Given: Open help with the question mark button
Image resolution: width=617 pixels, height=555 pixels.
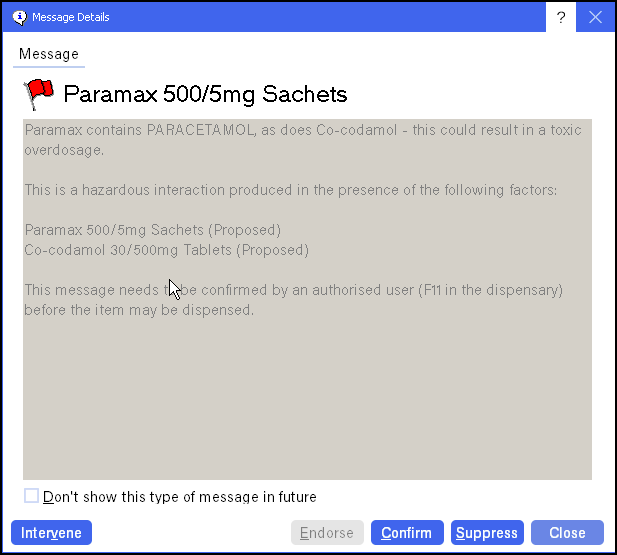Looking at the screenshot, I should coord(560,17).
